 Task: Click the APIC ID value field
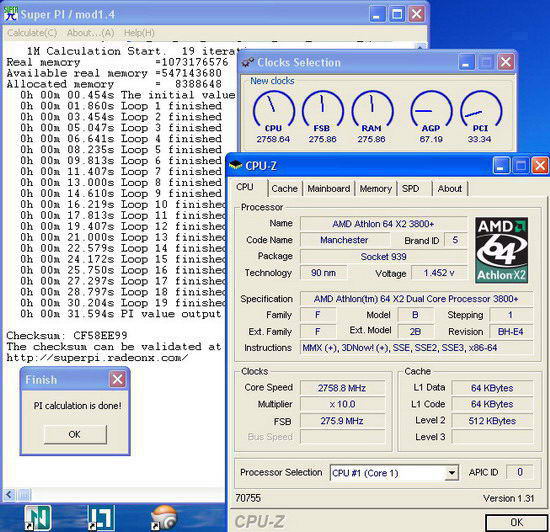[520, 472]
